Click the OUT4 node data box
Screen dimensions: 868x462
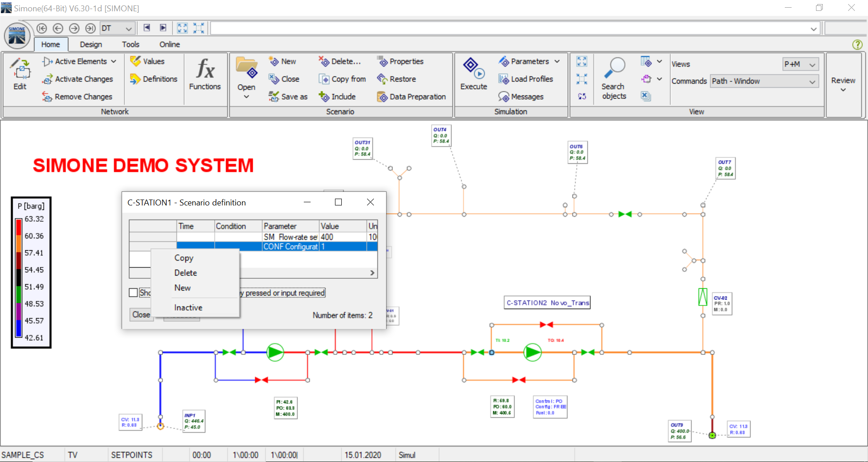[x=441, y=136]
